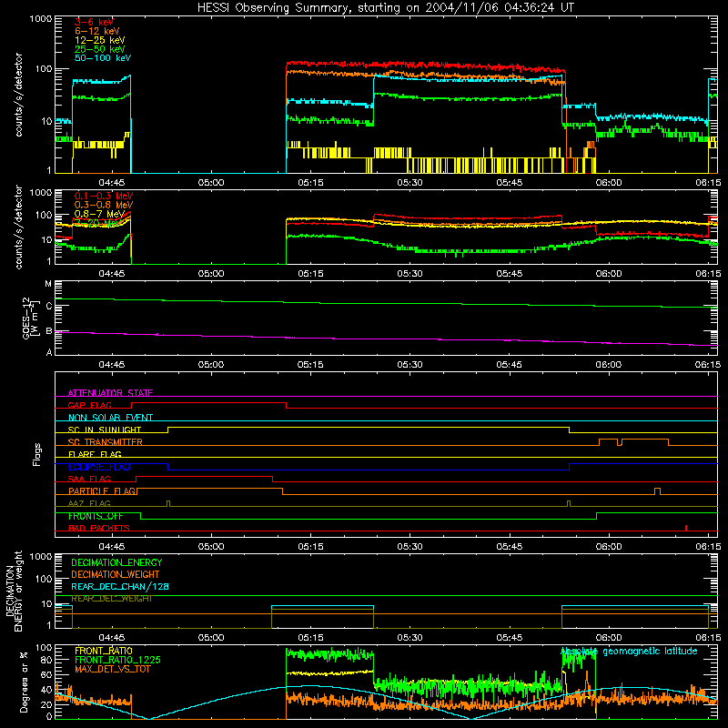This screenshot has height=728, width=728.
Task: Click the 0.3-0.8 MeV legend label
Action: [x=104, y=205]
